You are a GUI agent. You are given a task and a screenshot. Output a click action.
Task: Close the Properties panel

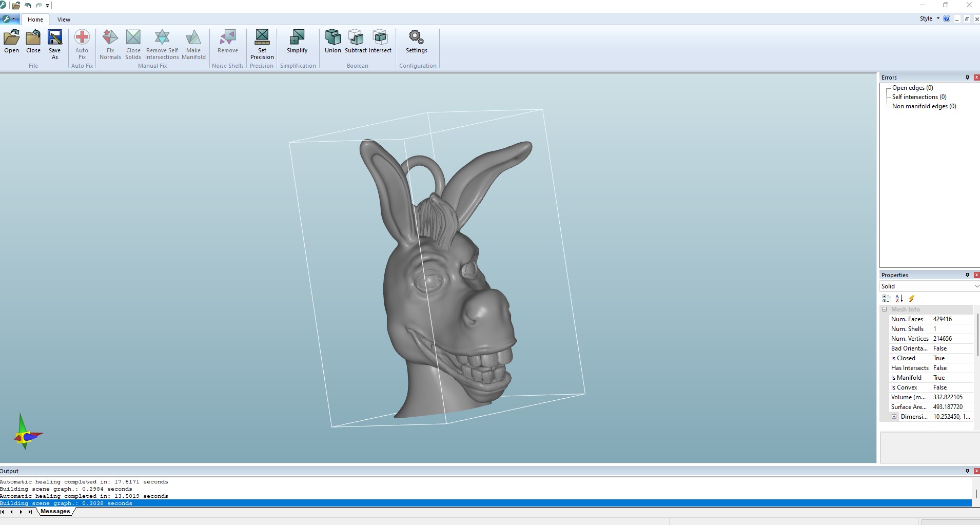pos(976,275)
